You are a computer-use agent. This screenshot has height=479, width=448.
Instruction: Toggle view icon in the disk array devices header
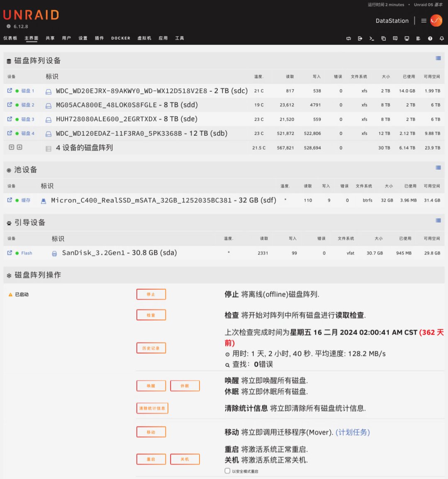tap(438, 58)
